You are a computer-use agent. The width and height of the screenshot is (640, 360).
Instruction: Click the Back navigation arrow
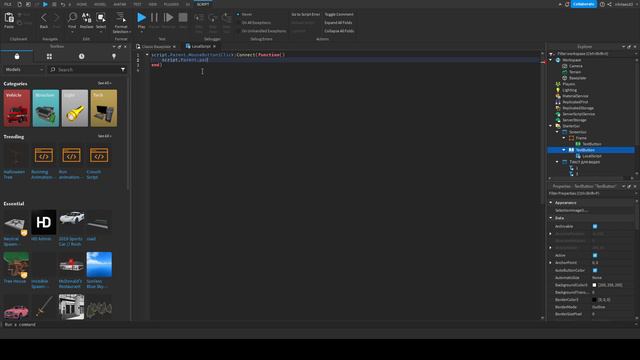pyautogui.click(x=44, y=18)
